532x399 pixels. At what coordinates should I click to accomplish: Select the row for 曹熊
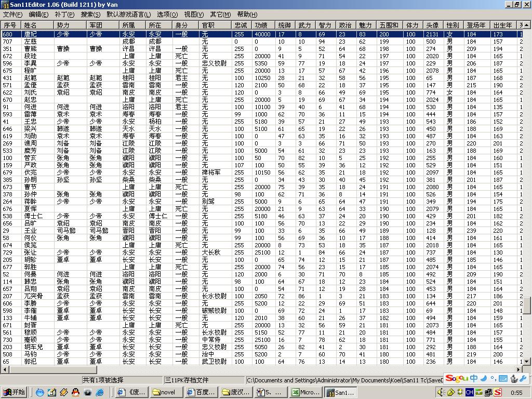30,49
